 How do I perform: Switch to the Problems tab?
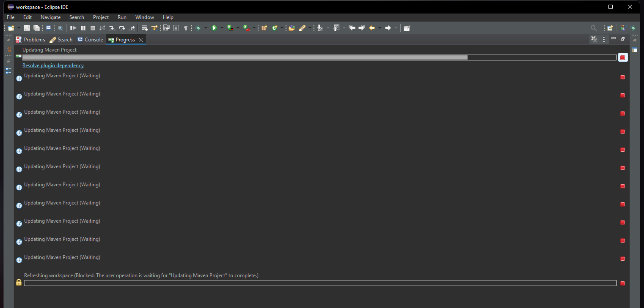coord(30,40)
